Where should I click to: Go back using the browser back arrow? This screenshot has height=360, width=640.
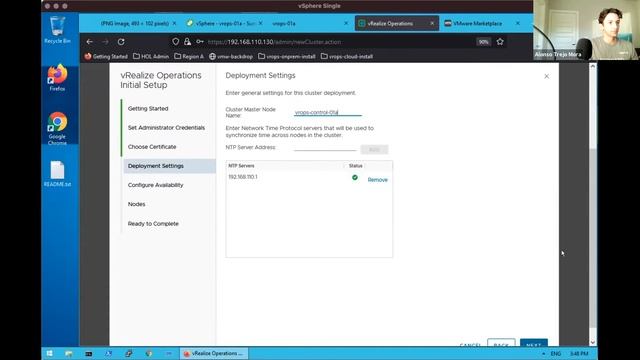click(x=89, y=42)
